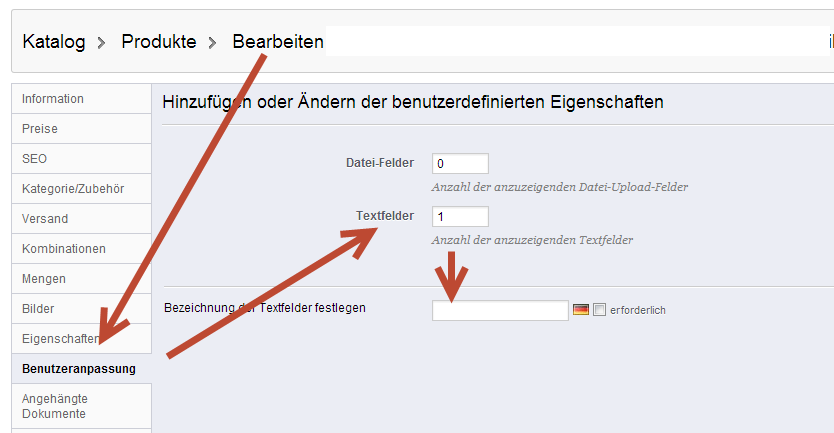834x433 pixels.
Task: Click the Benutzeranpassung tab
Action: pyautogui.click(x=79, y=369)
